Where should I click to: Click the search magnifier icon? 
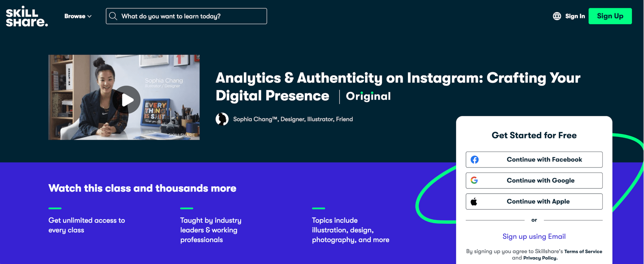pos(113,16)
